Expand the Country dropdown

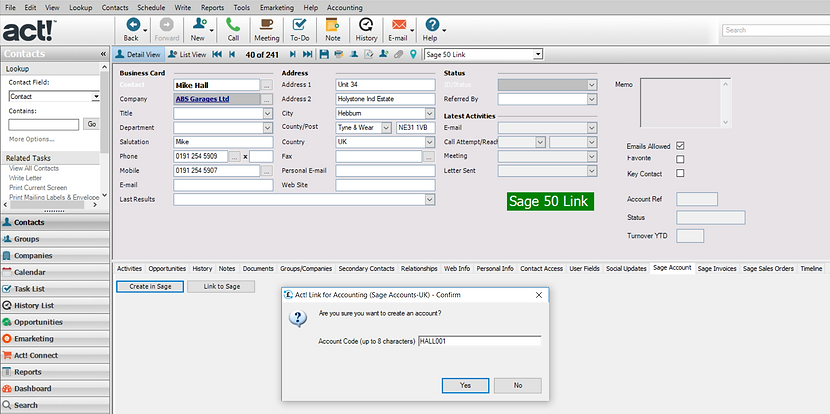[x=429, y=142]
